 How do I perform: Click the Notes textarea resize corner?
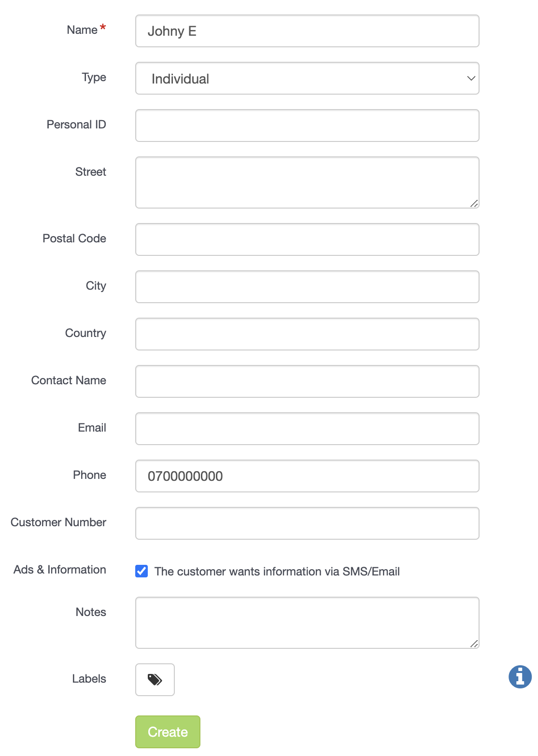tap(474, 644)
